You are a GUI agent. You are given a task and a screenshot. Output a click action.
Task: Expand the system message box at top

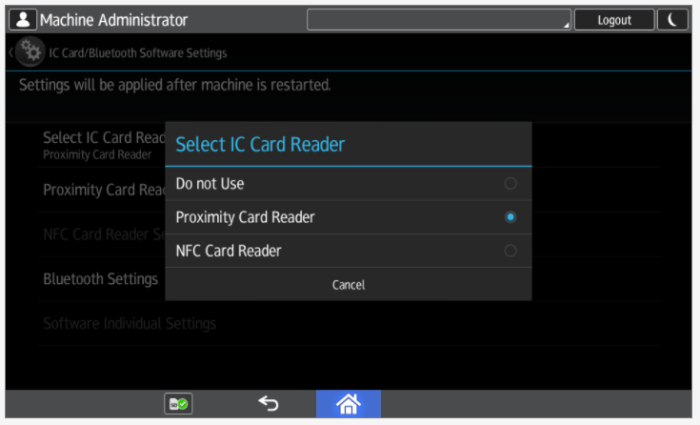pos(438,20)
